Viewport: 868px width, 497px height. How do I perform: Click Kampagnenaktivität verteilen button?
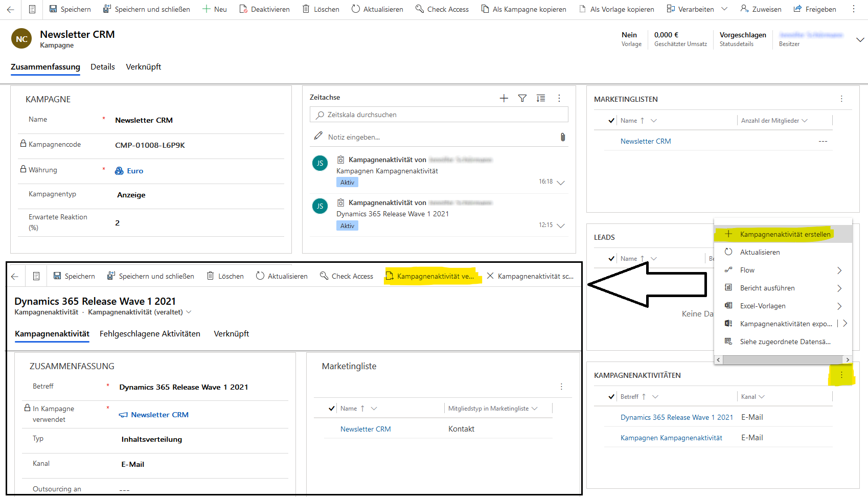(430, 276)
